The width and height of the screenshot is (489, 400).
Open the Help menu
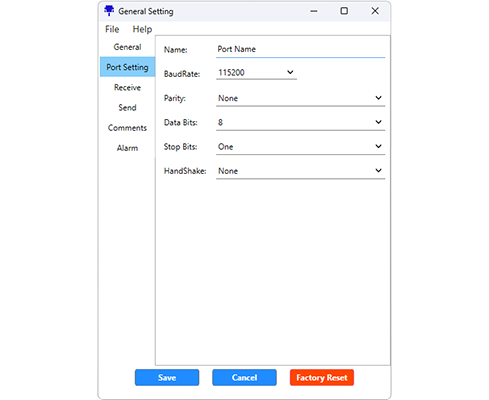(142, 29)
